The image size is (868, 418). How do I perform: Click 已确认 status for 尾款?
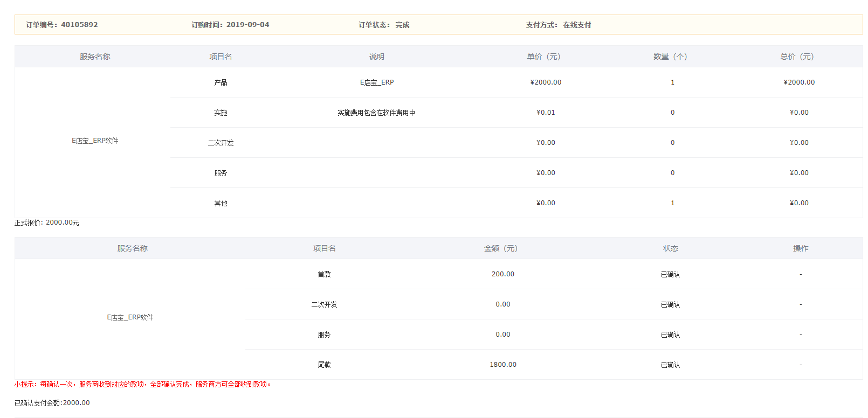click(x=671, y=365)
